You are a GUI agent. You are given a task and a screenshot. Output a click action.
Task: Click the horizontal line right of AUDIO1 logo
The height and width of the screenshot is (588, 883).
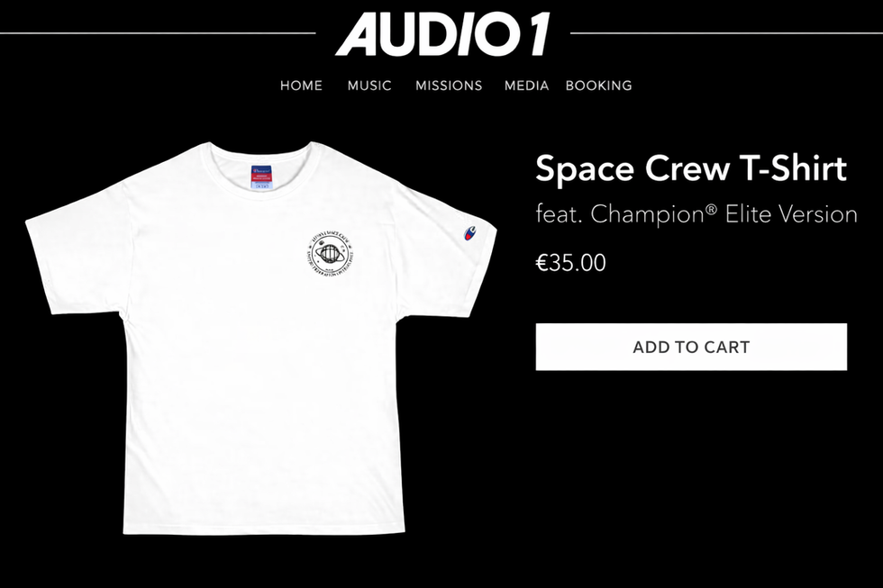726,33
